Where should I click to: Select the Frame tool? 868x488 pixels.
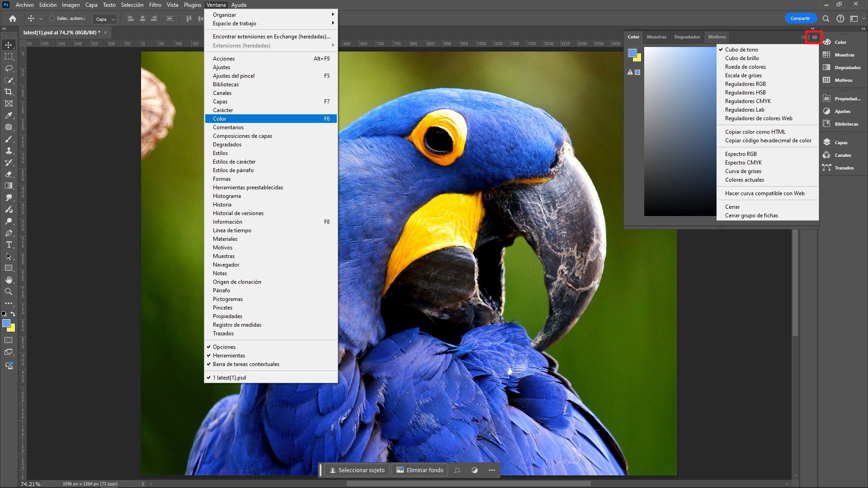(x=9, y=103)
